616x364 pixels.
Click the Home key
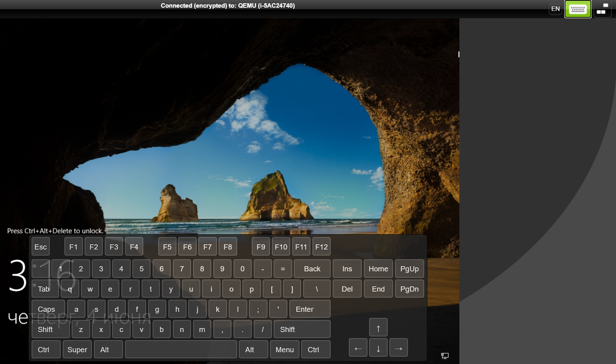(x=378, y=269)
